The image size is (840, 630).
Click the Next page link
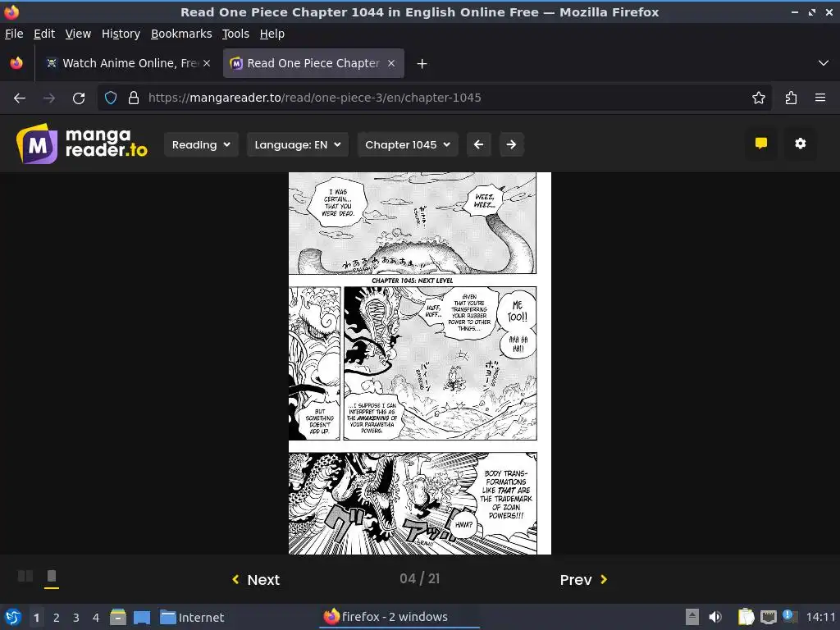click(256, 580)
